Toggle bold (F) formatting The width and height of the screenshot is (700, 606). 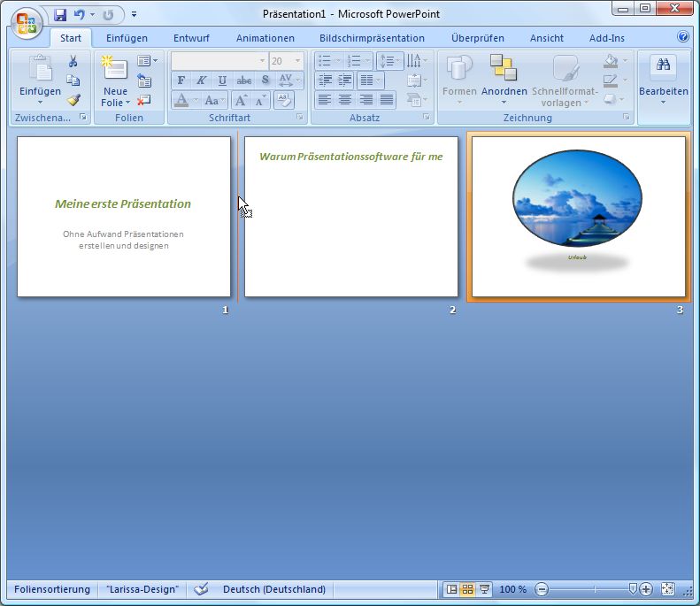pyautogui.click(x=181, y=81)
